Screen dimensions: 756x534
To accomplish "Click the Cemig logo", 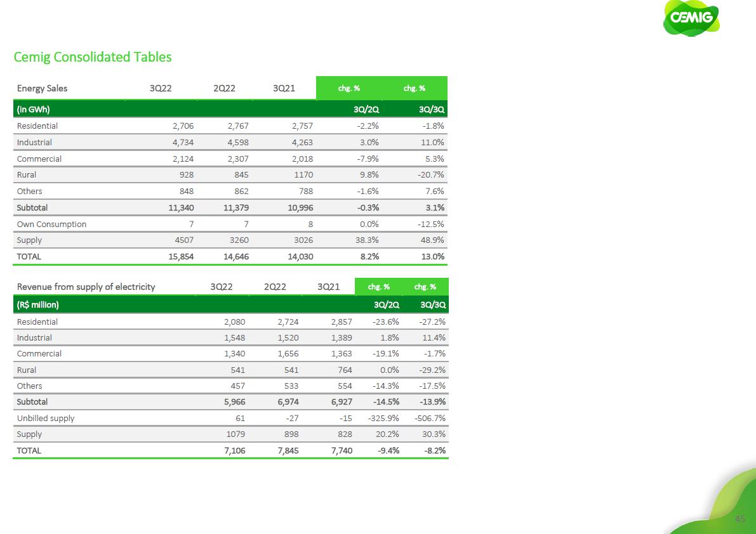I will (691, 18).
